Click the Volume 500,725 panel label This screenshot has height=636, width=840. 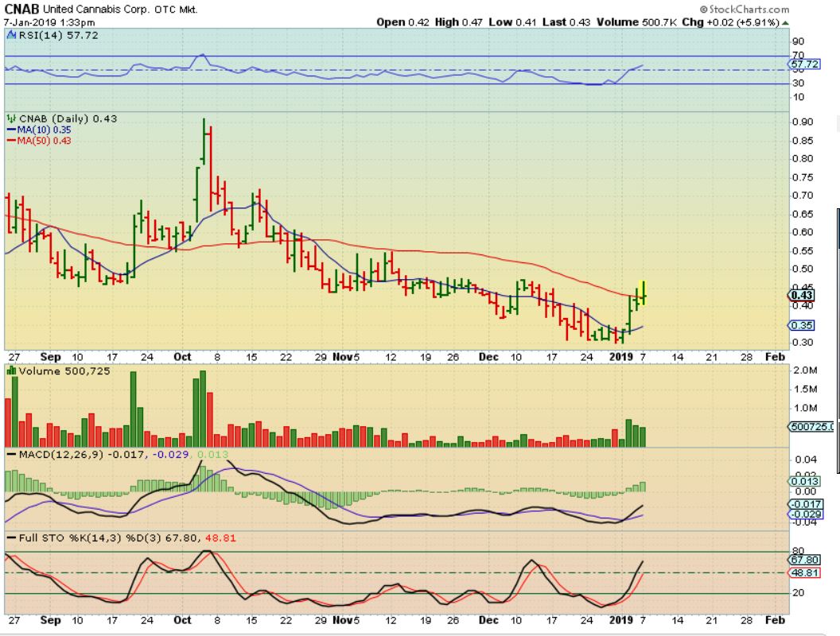[64, 371]
